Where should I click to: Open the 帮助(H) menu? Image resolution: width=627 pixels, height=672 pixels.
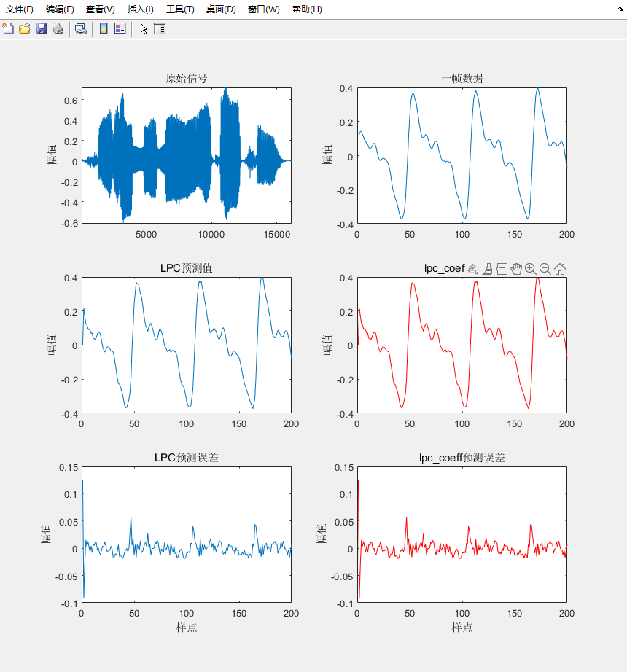pyautogui.click(x=307, y=9)
